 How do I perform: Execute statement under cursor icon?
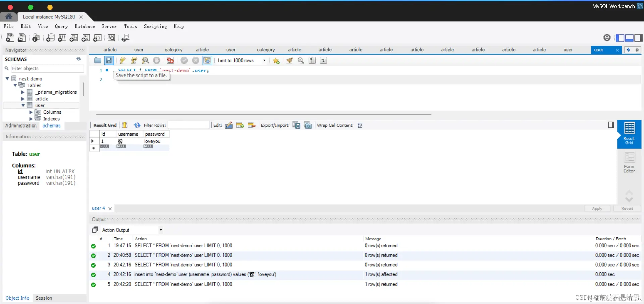coord(134,60)
